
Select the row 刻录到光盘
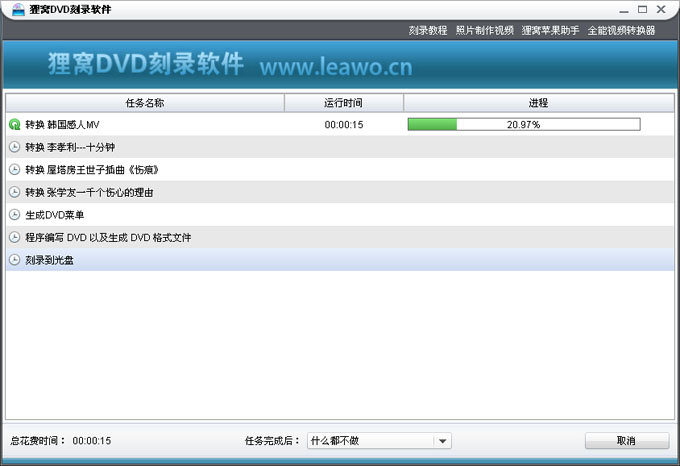tap(340, 260)
